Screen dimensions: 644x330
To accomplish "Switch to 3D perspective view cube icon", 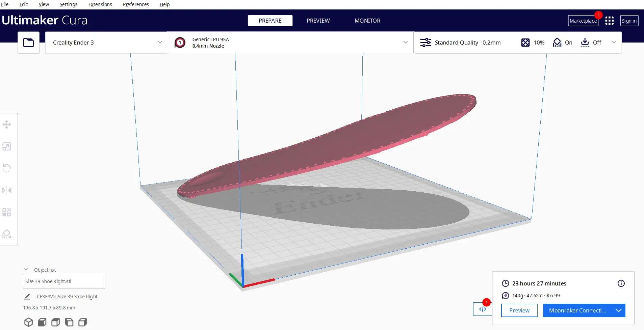I will tap(29, 322).
